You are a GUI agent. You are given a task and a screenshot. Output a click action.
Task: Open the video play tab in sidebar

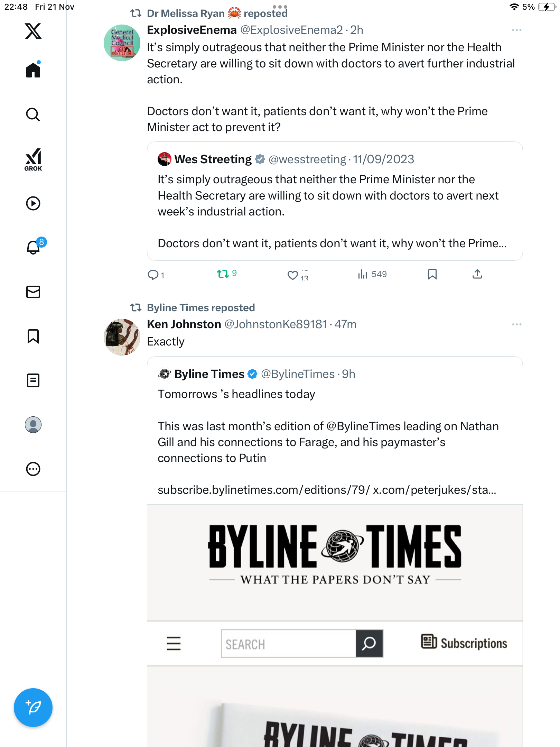pyautogui.click(x=33, y=203)
